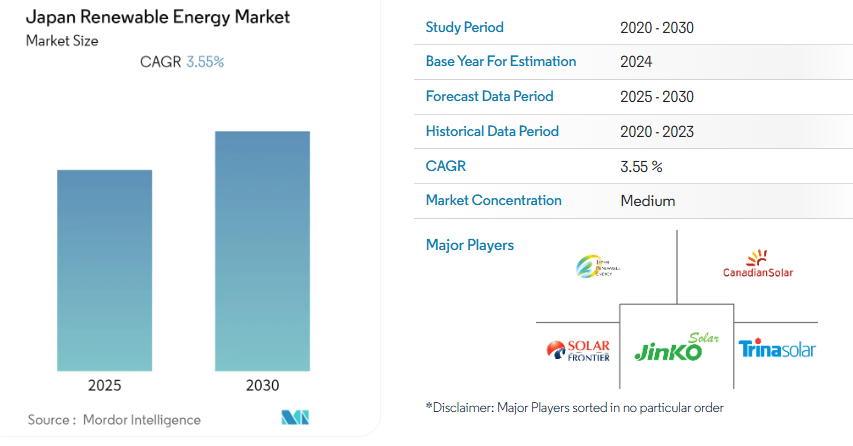
Task: Select the Solar Frontier logo
Action: [578, 350]
